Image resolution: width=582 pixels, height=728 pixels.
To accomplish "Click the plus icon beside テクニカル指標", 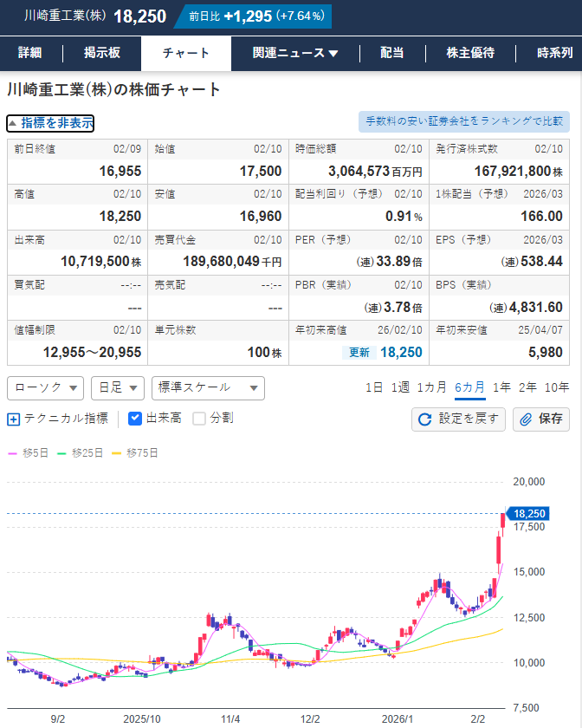I will [x=14, y=419].
